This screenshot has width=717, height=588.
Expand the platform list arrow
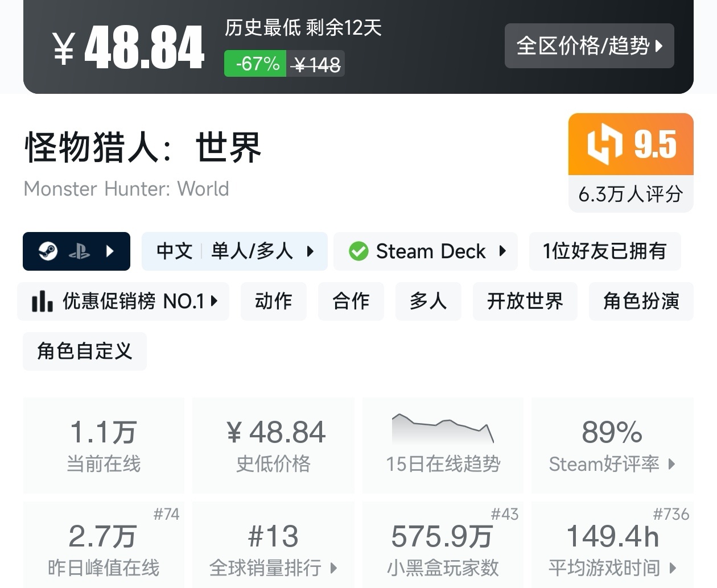[x=110, y=251]
